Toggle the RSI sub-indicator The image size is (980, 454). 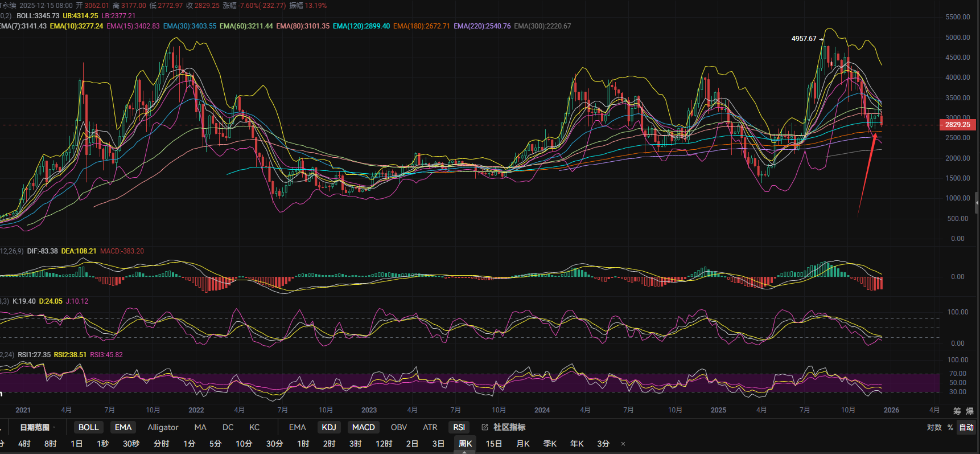(459, 427)
